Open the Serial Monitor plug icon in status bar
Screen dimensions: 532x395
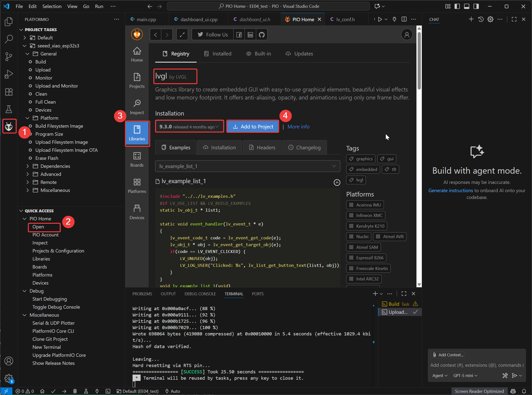click(x=97, y=391)
